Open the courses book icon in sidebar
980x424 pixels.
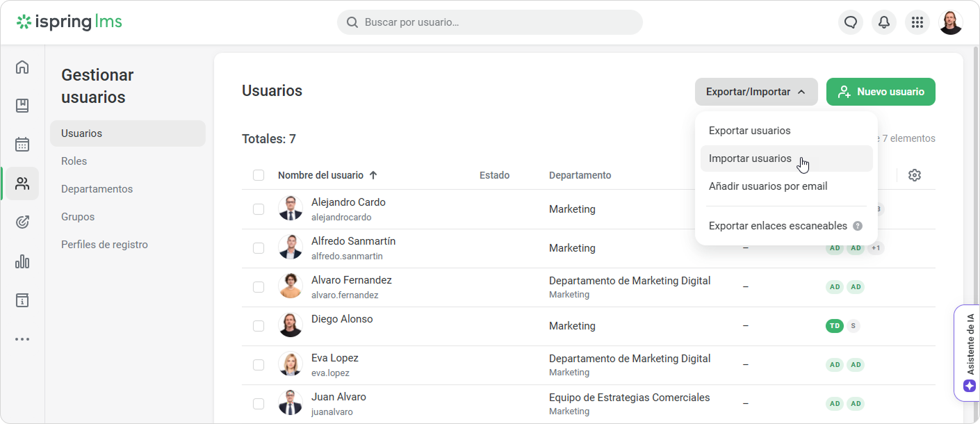pyautogui.click(x=22, y=106)
